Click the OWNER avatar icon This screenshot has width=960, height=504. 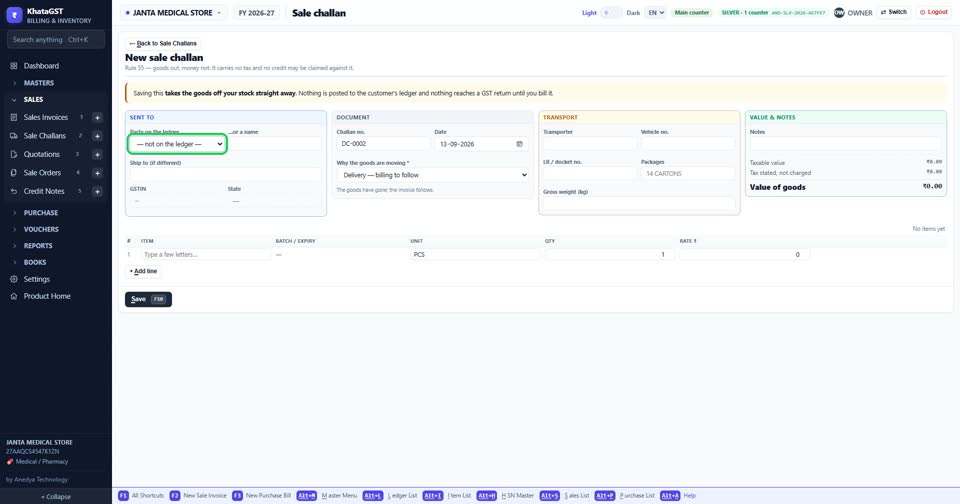pos(839,12)
